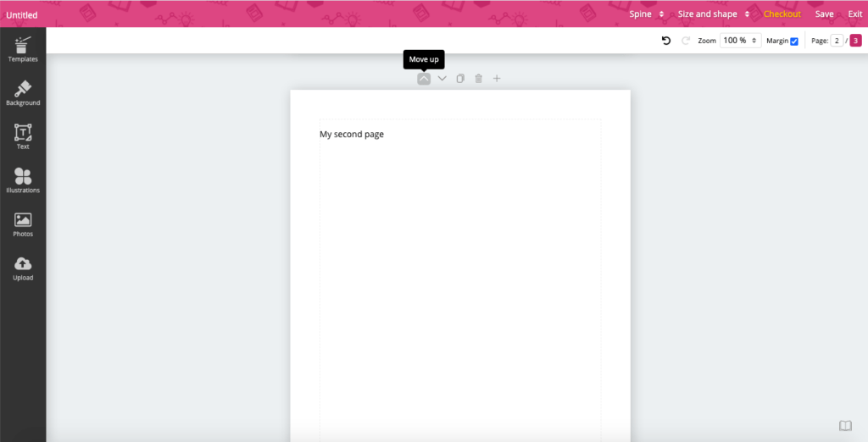
Task: Click the Save button
Action: pos(824,14)
